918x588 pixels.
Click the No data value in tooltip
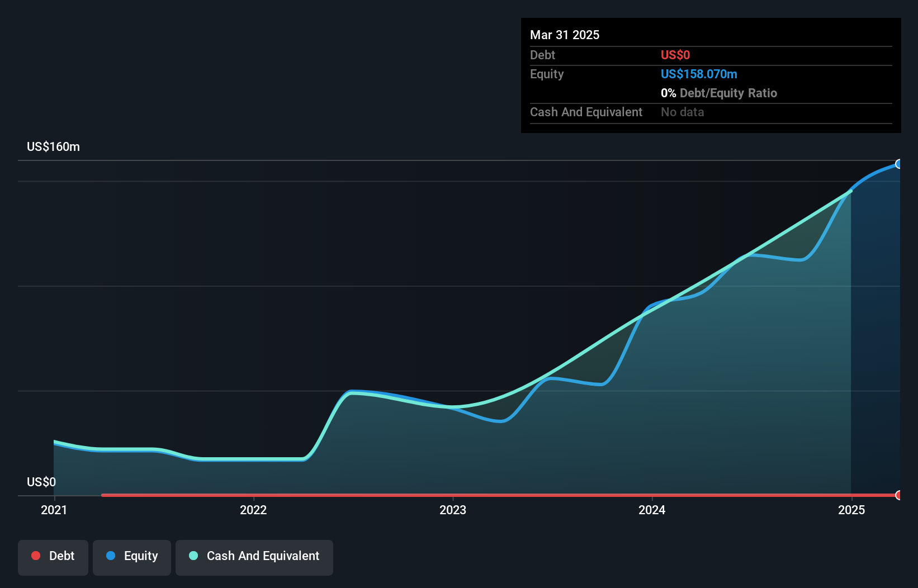(x=683, y=112)
